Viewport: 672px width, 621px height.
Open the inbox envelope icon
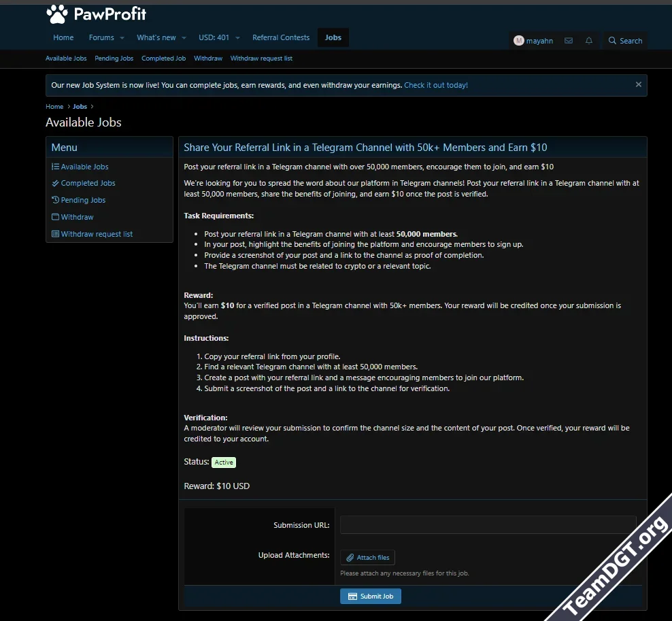[569, 41]
